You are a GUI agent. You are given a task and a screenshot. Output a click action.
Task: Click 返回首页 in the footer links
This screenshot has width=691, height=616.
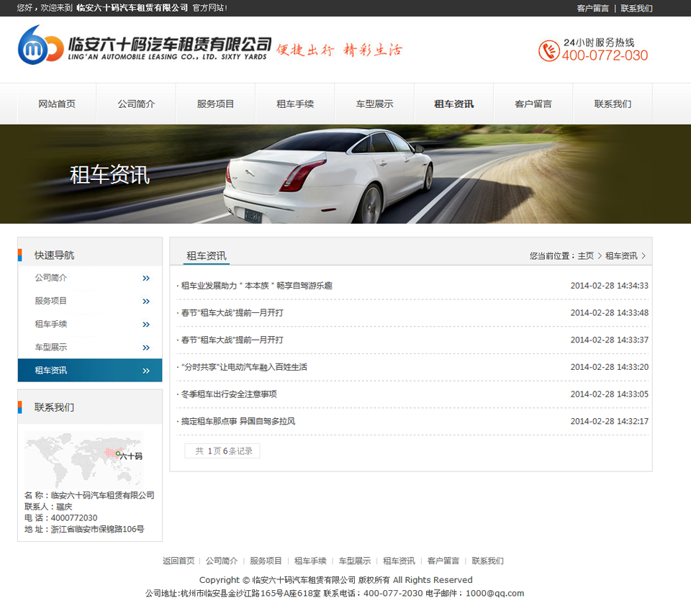click(179, 561)
